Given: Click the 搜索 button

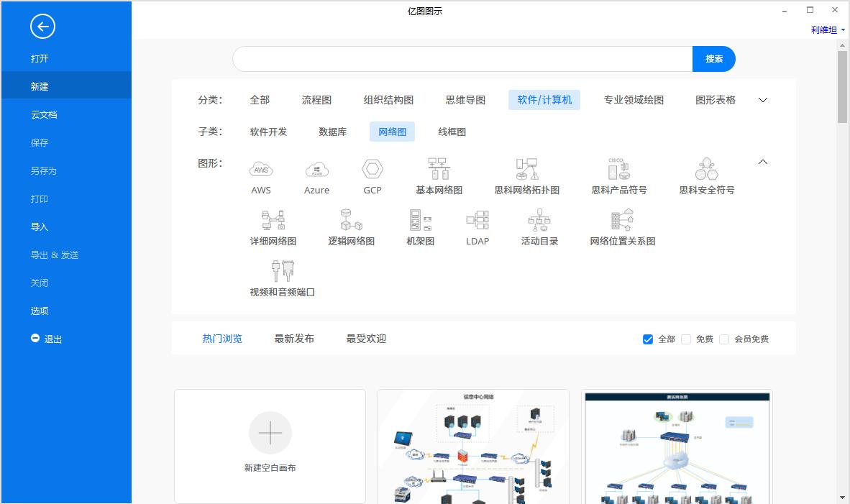Looking at the screenshot, I should click(x=714, y=58).
